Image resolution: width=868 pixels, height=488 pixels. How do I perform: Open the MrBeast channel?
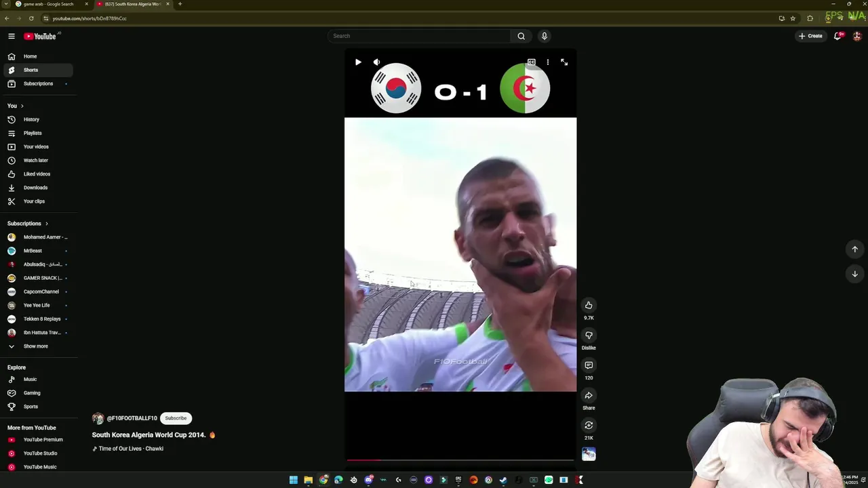(x=37, y=251)
